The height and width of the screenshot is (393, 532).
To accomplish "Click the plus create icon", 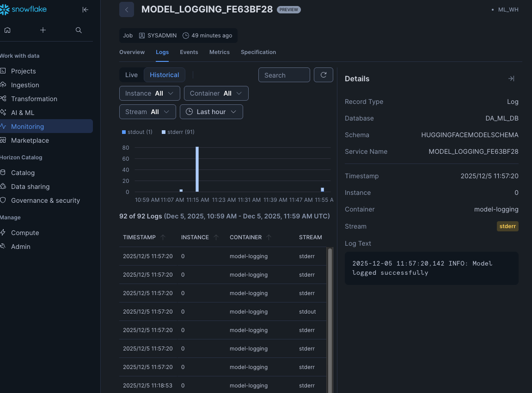I will point(43,30).
